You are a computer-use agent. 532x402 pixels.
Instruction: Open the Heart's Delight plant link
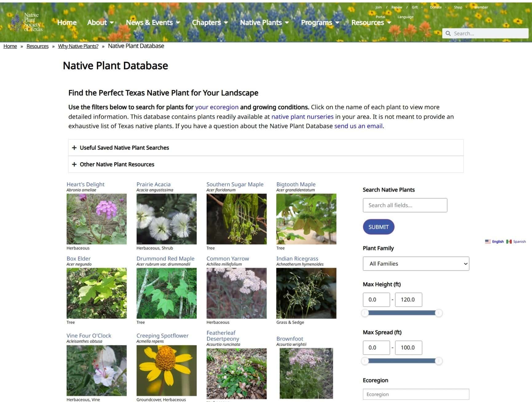(85, 184)
